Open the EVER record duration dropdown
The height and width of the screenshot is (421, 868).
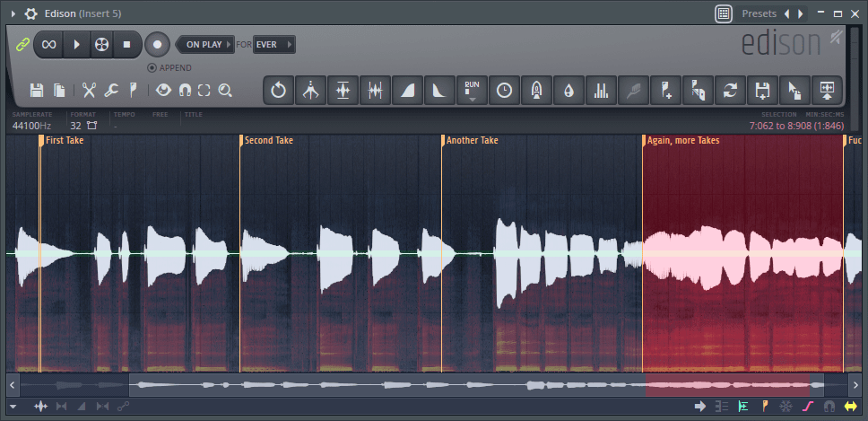273,44
